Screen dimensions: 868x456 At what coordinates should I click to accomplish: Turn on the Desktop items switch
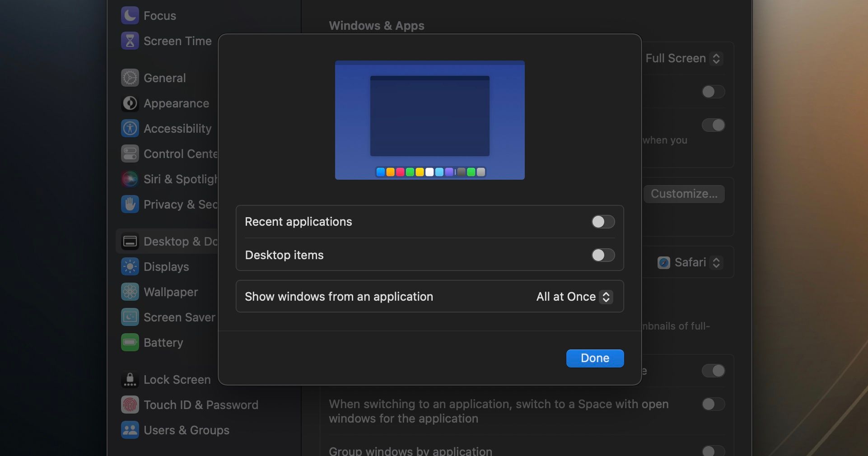point(603,255)
